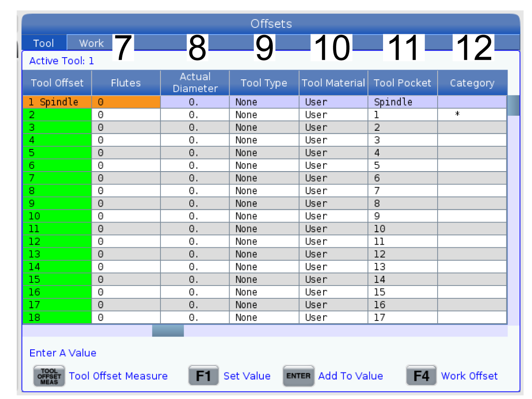
Task: Move the horizontal scrollbar thumb
Action: [168, 331]
